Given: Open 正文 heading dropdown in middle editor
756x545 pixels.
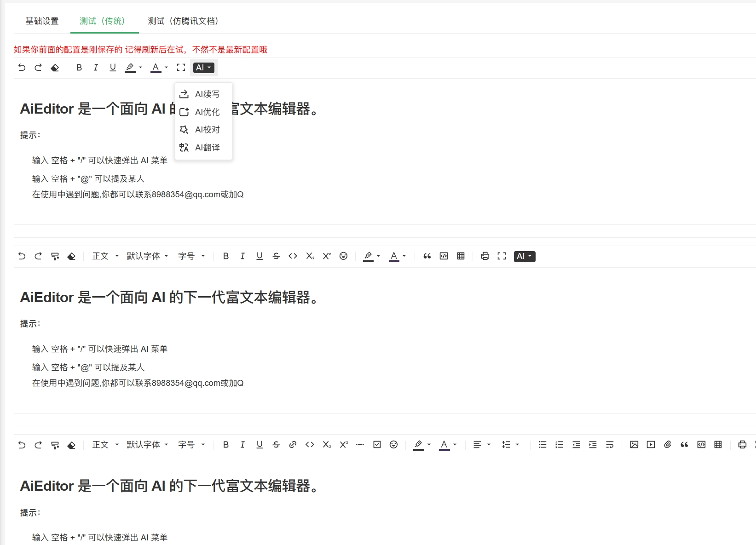Looking at the screenshot, I should click(x=105, y=256).
